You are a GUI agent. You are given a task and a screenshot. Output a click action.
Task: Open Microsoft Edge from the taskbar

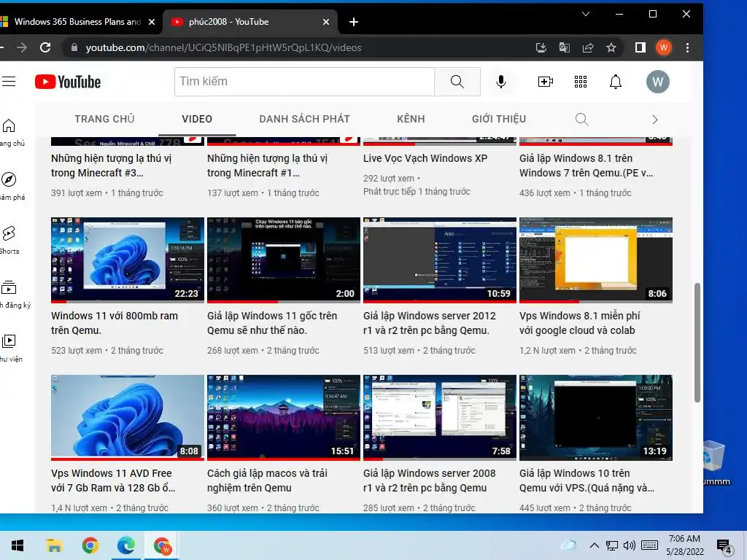tap(125, 545)
